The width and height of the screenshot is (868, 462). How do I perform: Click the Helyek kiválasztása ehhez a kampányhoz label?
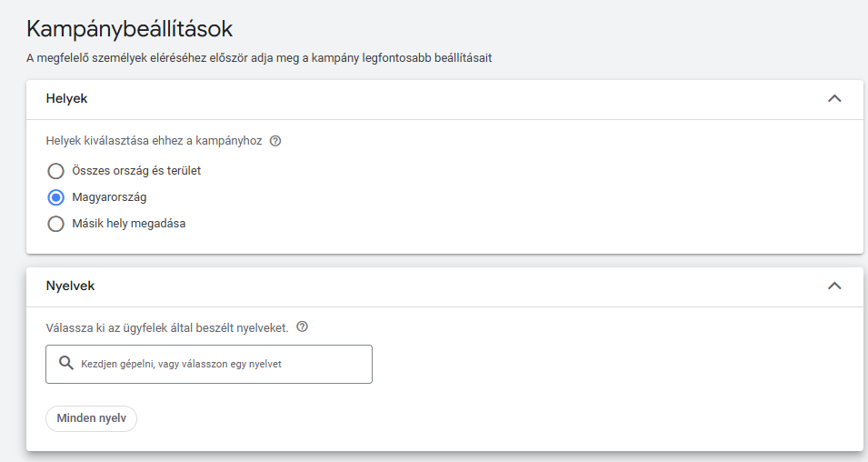click(x=154, y=142)
